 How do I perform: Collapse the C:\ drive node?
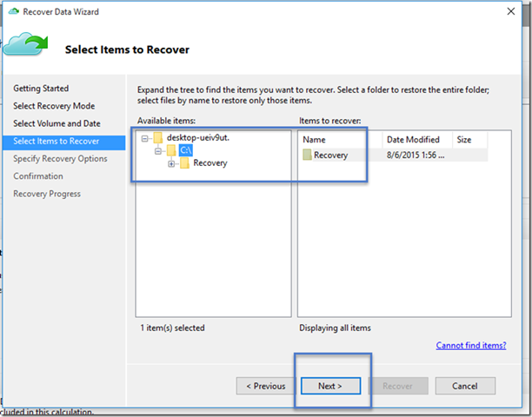(158, 150)
